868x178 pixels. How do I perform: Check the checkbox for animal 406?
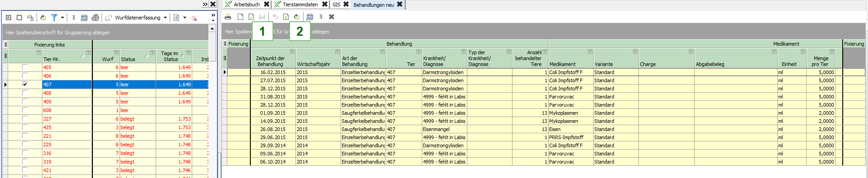(25, 75)
